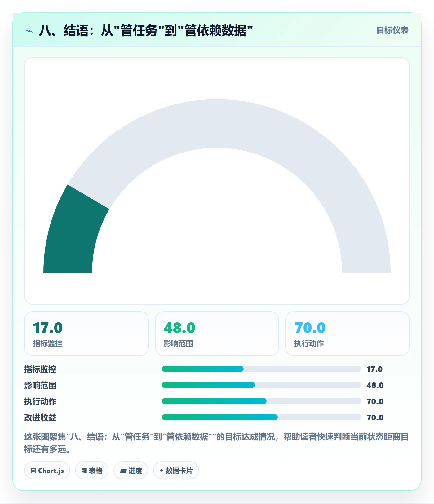The height and width of the screenshot is (504, 434).
Task: Click the diamond icon on the 数据卡片 tag
Action: point(162,471)
